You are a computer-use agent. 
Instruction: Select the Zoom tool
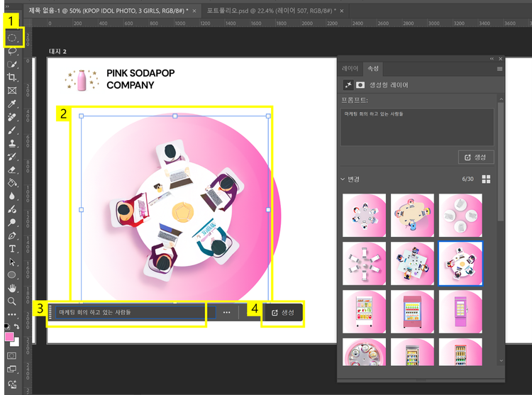12,301
